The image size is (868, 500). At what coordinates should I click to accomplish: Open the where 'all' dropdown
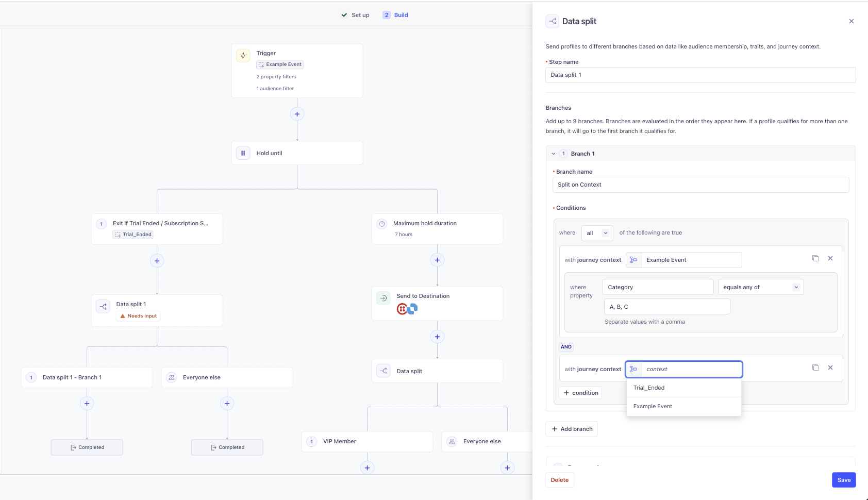tap(597, 233)
